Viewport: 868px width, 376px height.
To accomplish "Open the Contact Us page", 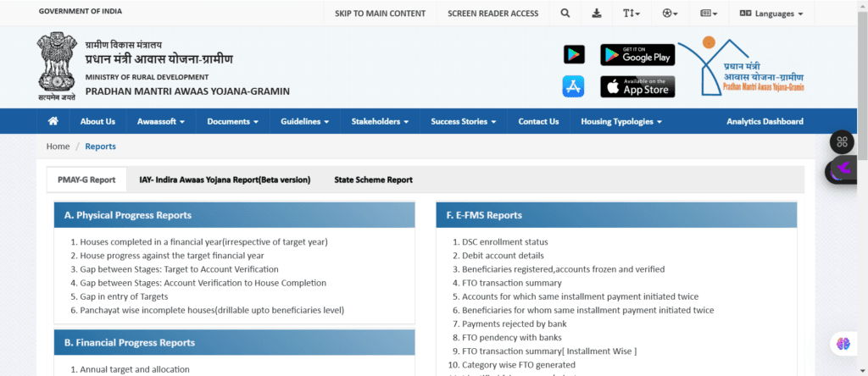I will tap(538, 122).
